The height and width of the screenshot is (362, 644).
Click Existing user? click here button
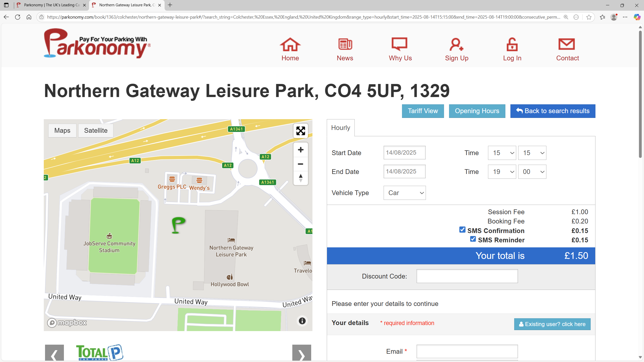pos(552,324)
